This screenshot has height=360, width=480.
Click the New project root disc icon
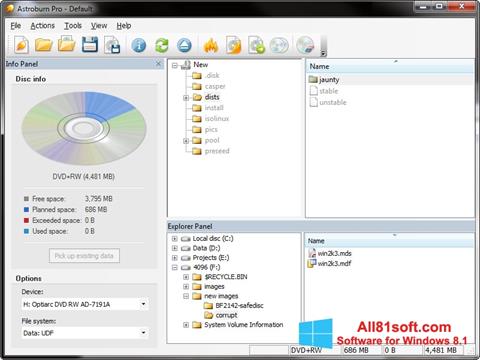pyautogui.click(x=186, y=65)
